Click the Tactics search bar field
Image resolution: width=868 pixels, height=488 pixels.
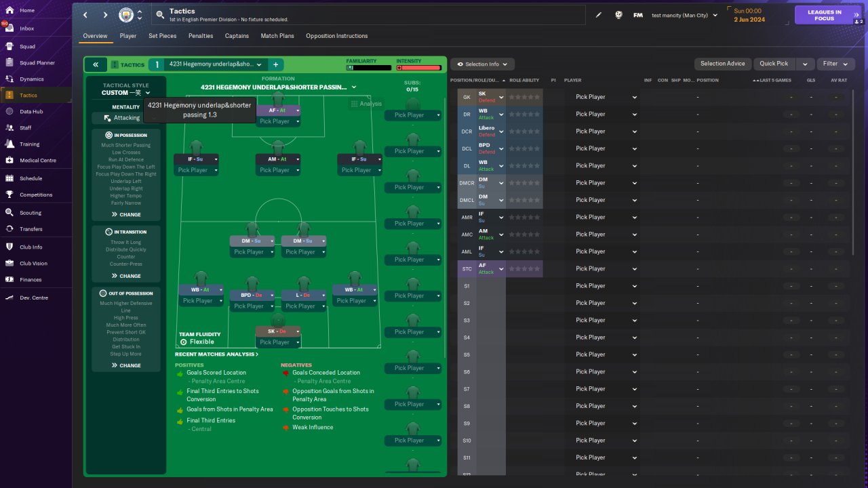368,15
